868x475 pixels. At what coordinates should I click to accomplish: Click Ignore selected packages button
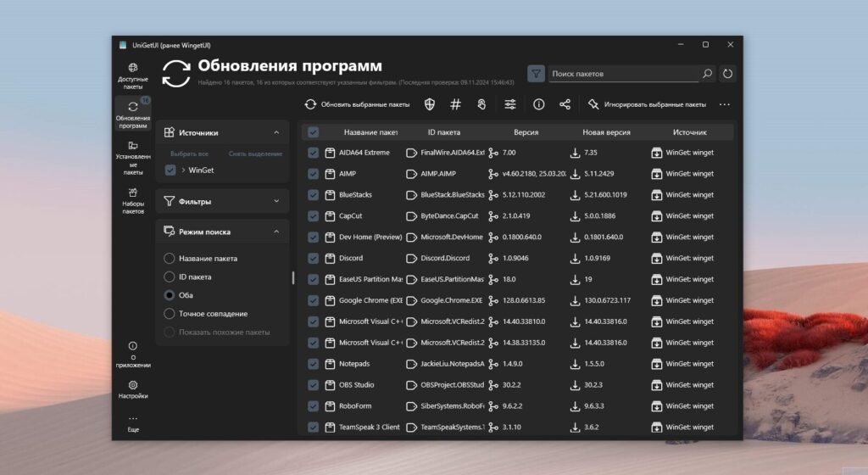click(x=647, y=104)
